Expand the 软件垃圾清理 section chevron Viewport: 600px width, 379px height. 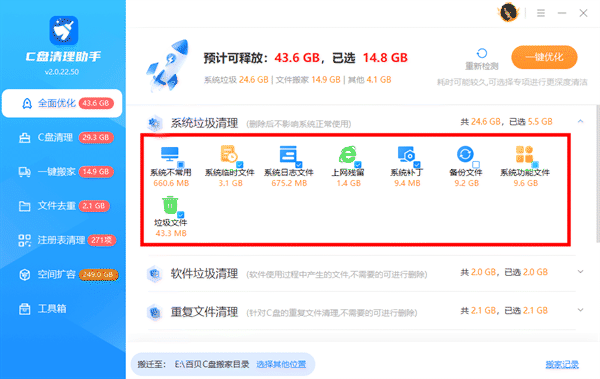tap(580, 272)
